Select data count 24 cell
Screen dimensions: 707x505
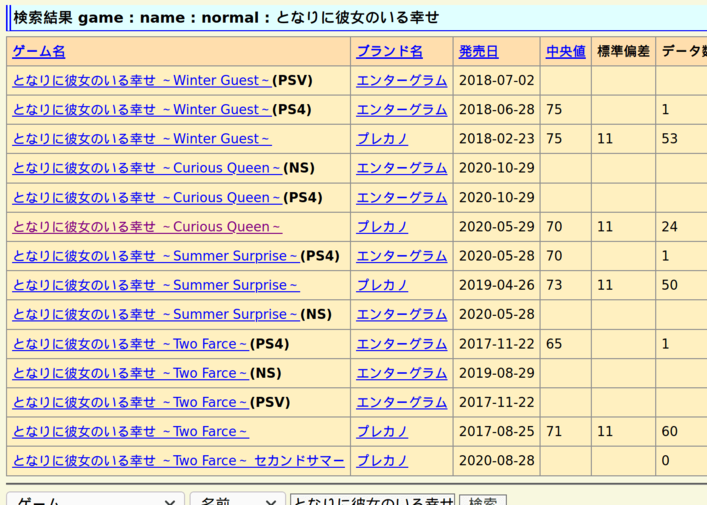point(681,227)
